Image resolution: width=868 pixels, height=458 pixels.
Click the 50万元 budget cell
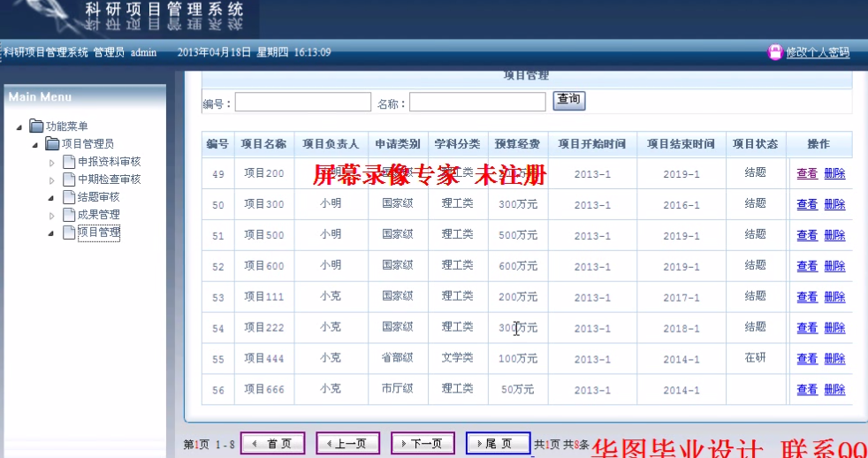(x=518, y=389)
